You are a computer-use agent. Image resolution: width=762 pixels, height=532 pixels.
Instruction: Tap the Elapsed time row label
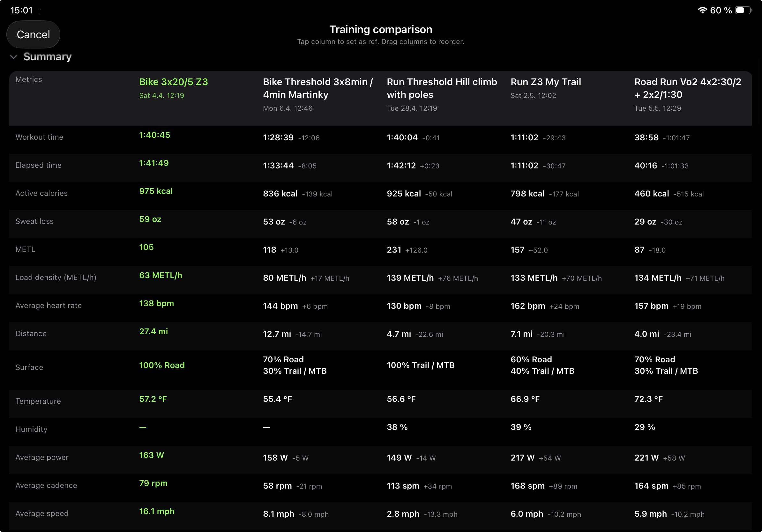coord(38,165)
